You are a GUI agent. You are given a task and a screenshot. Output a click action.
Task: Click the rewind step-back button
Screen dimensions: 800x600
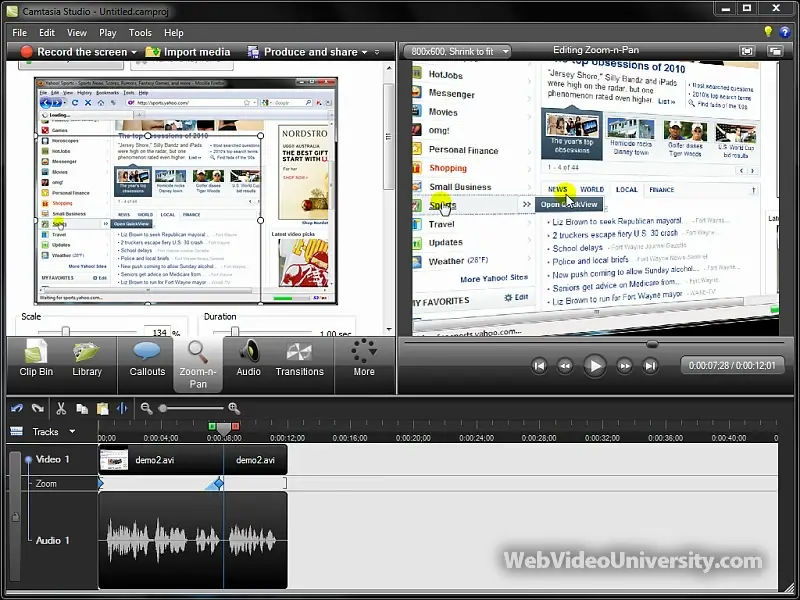tap(565, 366)
